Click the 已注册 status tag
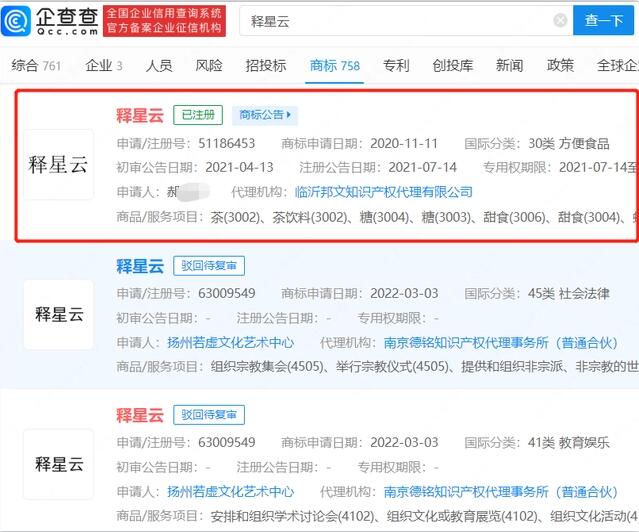The height and width of the screenshot is (532, 639). [198, 115]
